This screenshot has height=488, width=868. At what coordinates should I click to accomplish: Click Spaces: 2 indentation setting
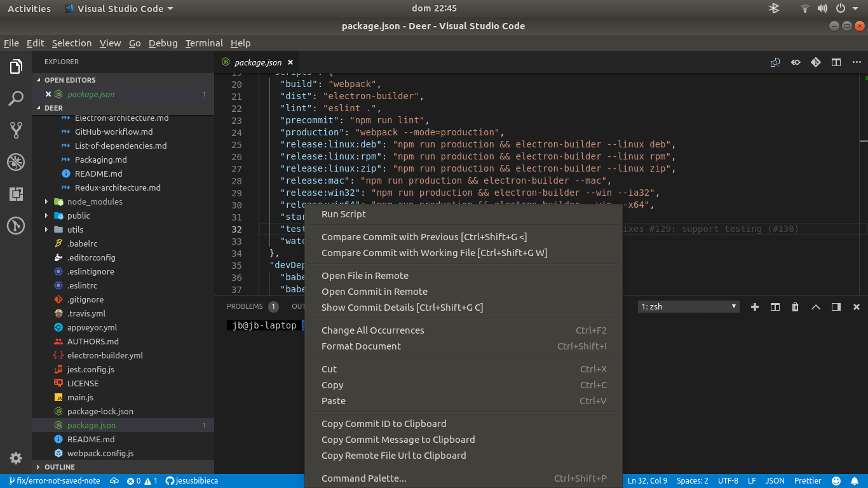tap(693, 481)
